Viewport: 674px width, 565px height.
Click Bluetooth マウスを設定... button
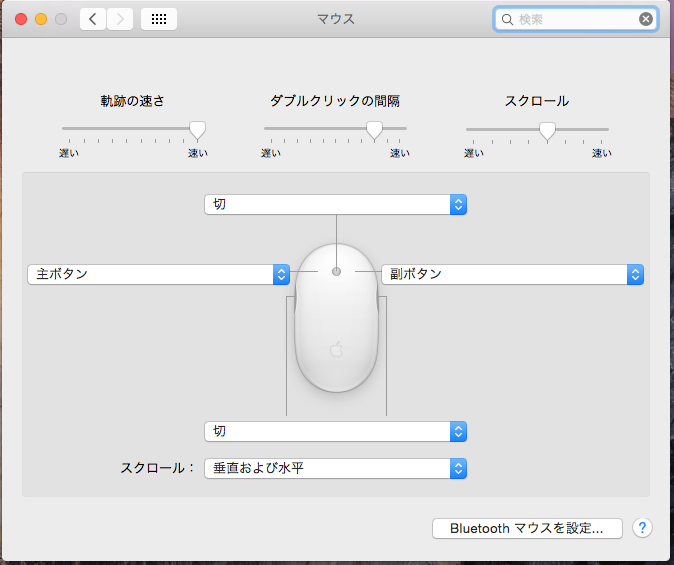pos(527,528)
